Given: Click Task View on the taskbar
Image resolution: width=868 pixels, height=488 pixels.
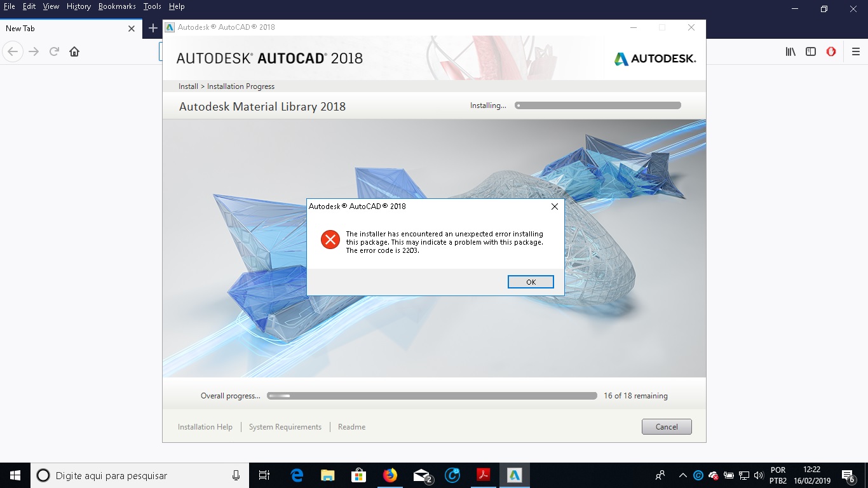Looking at the screenshot, I should 264,475.
